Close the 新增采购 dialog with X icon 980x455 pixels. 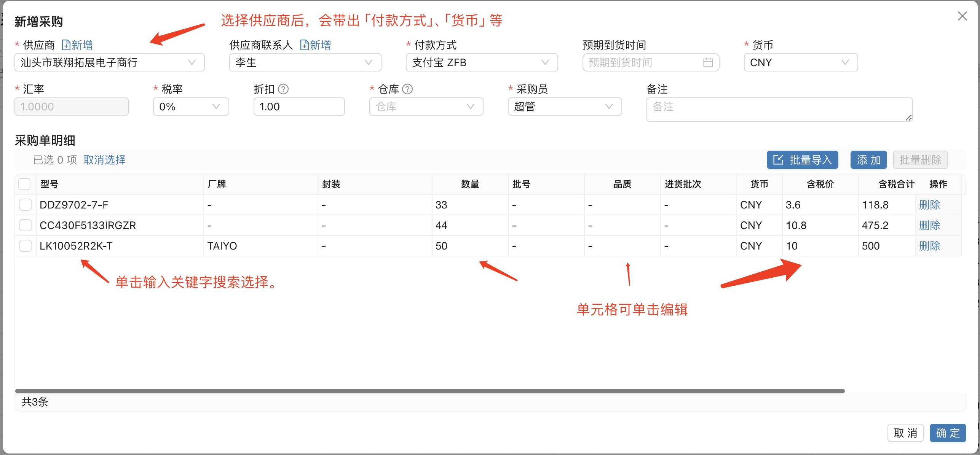coord(962,16)
